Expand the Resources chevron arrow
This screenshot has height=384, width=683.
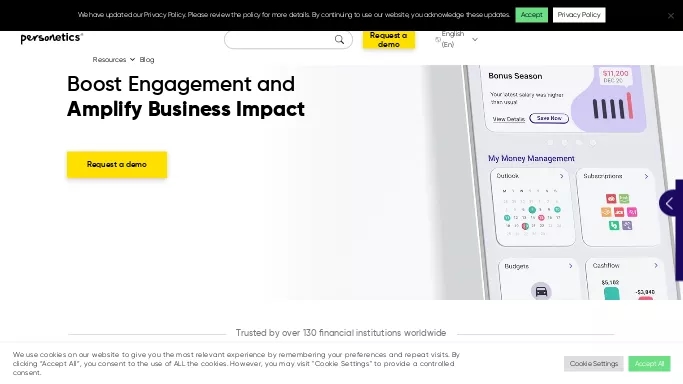click(x=132, y=60)
